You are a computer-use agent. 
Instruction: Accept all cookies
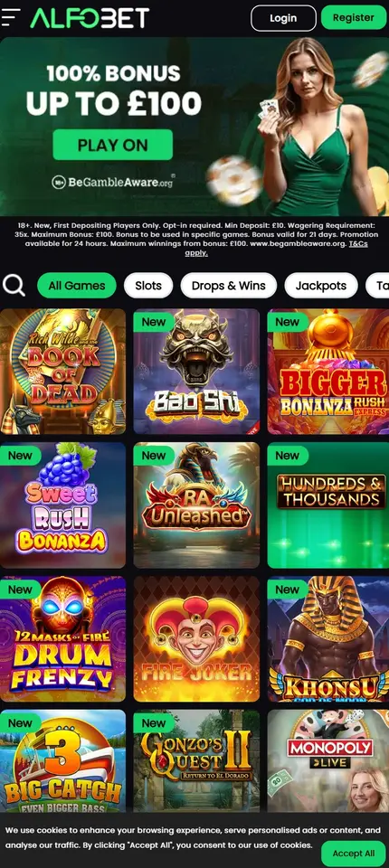tap(353, 853)
